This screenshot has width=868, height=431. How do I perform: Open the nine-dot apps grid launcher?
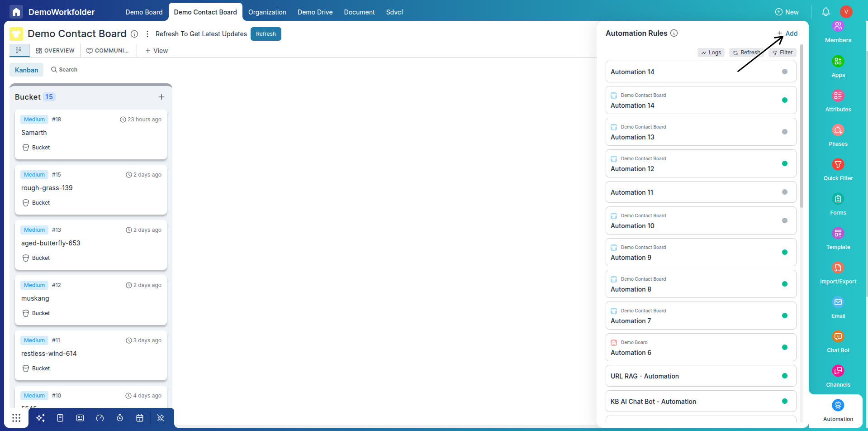(x=16, y=418)
